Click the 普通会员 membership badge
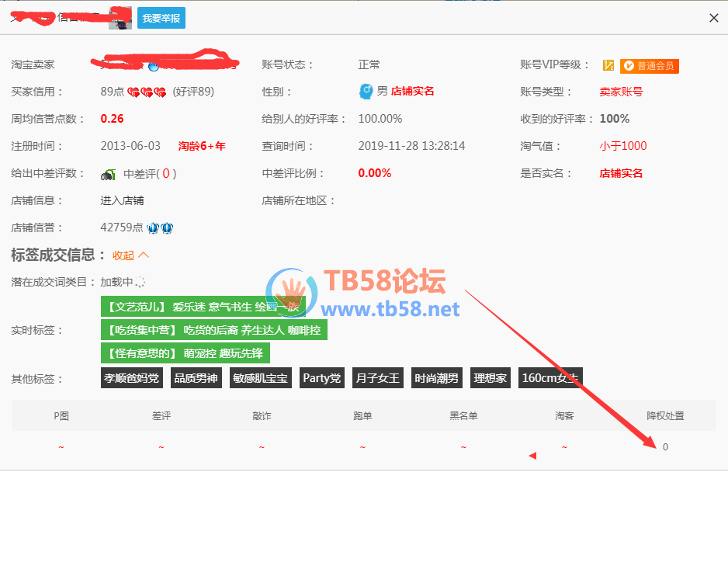Image resolution: width=728 pixels, height=587 pixels. 650,66
